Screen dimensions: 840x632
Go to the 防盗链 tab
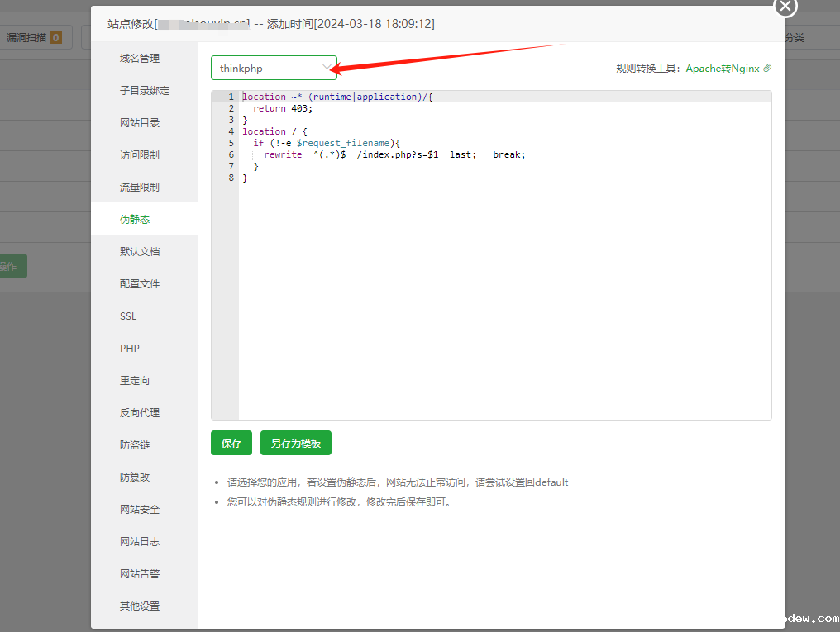tap(135, 445)
